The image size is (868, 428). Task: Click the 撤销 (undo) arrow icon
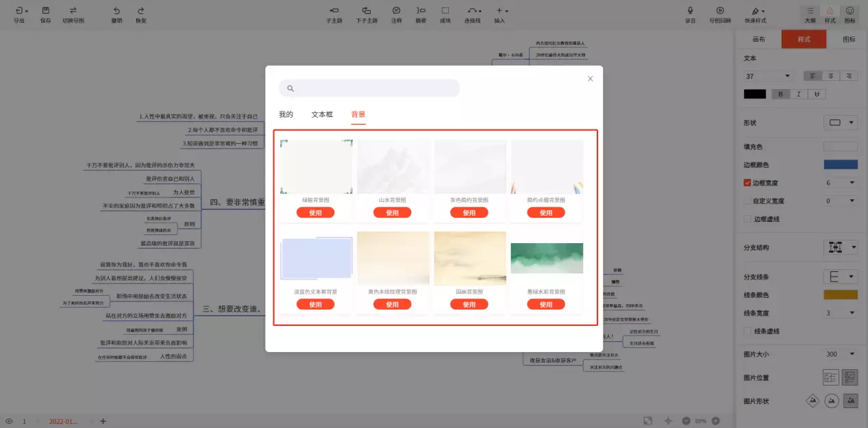pyautogui.click(x=116, y=11)
